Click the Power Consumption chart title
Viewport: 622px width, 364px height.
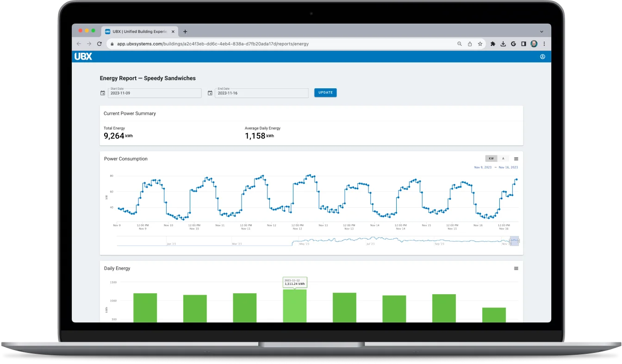pyautogui.click(x=126, y=159)
